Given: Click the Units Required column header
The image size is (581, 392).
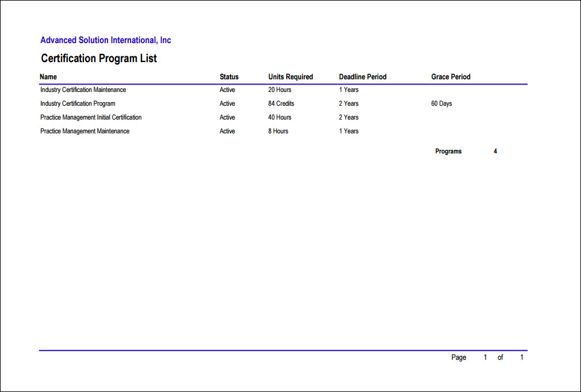Looking at the screenshot, I should [x=291, y=76].
